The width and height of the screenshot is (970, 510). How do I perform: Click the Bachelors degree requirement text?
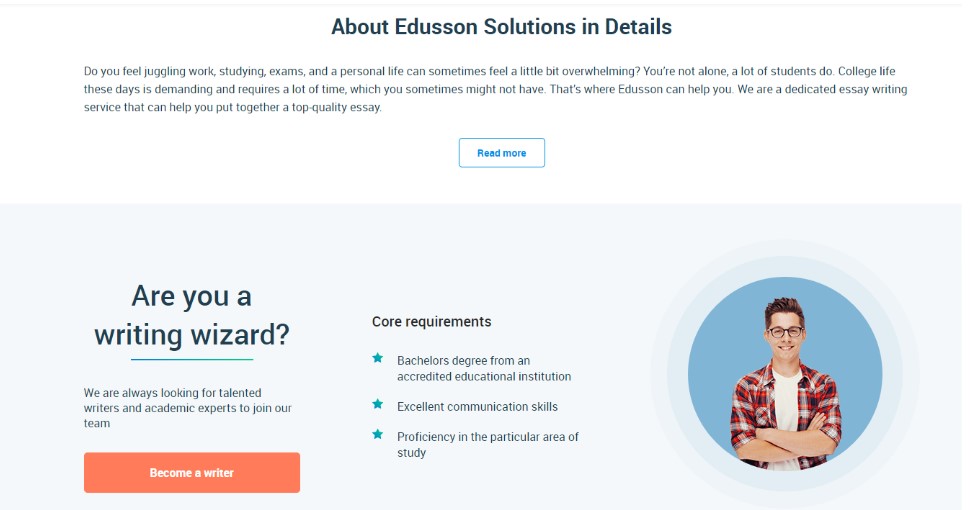coord(484,368)
